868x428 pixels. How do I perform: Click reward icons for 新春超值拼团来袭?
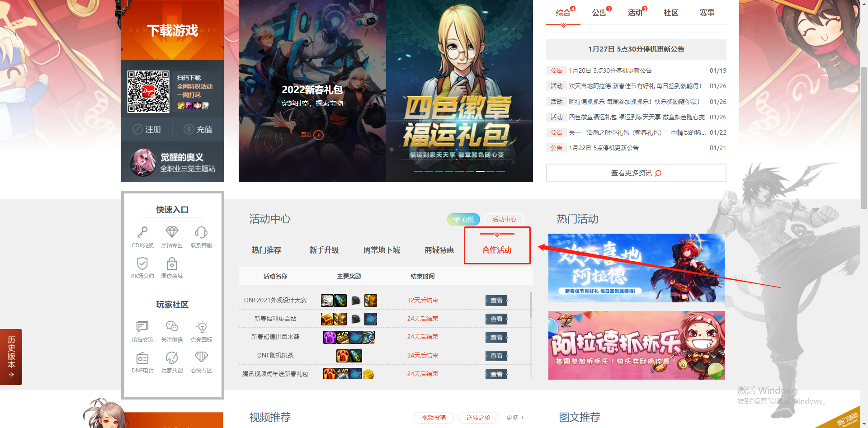(x=349, y=337)
